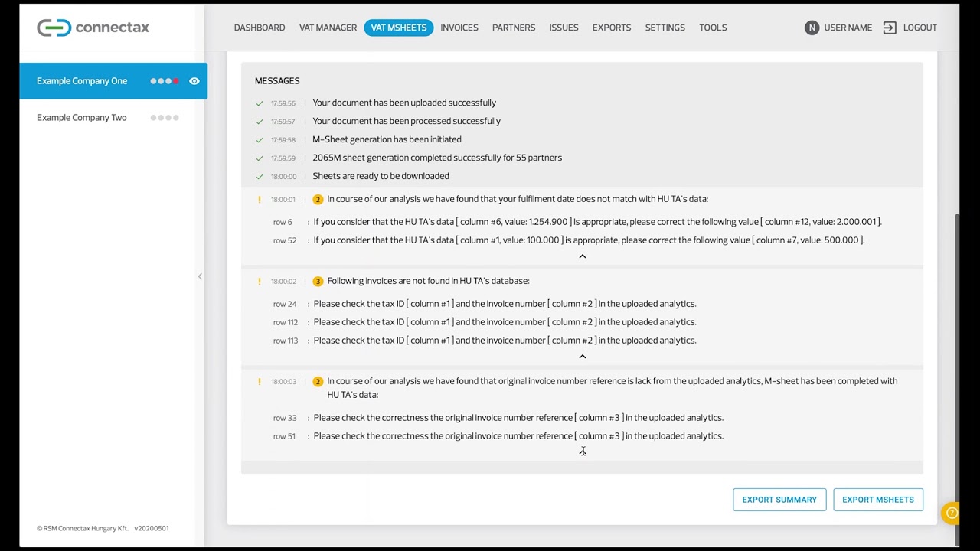Select Example Company Two in sidebar
The height and width of the screenshot is (551, 980).
pyautogui.click(x=82, y=118)
